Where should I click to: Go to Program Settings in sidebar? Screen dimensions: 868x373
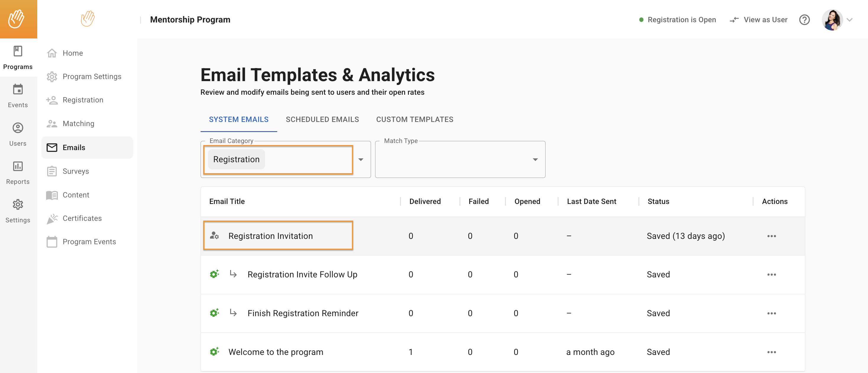click(92, 77)
